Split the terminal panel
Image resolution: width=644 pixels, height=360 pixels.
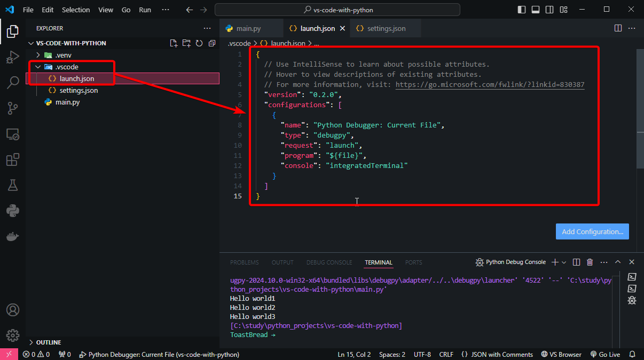[576, 262]
